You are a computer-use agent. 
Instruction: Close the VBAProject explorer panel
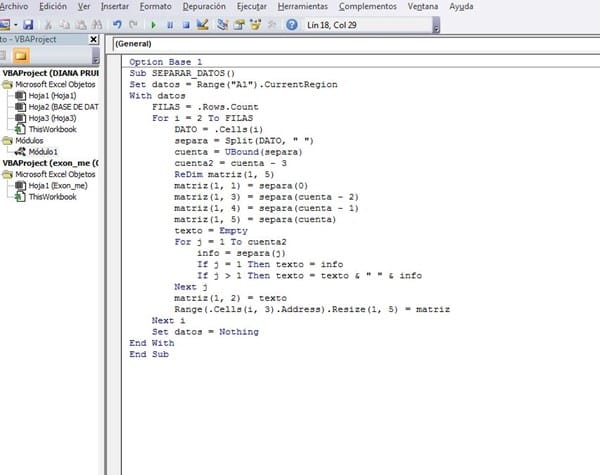click(x=94, y=40)
